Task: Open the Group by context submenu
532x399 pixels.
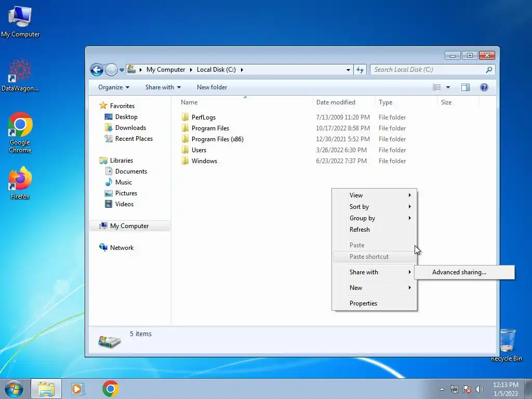Action: (374, 218)
